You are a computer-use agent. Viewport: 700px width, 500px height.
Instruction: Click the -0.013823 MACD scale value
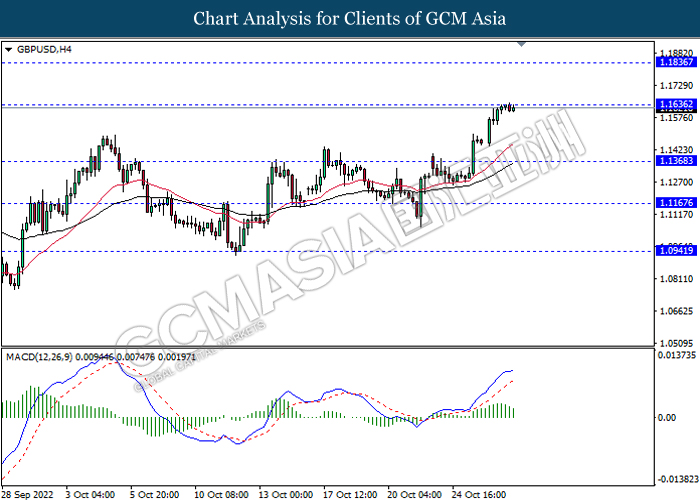[x=677, y=479]
